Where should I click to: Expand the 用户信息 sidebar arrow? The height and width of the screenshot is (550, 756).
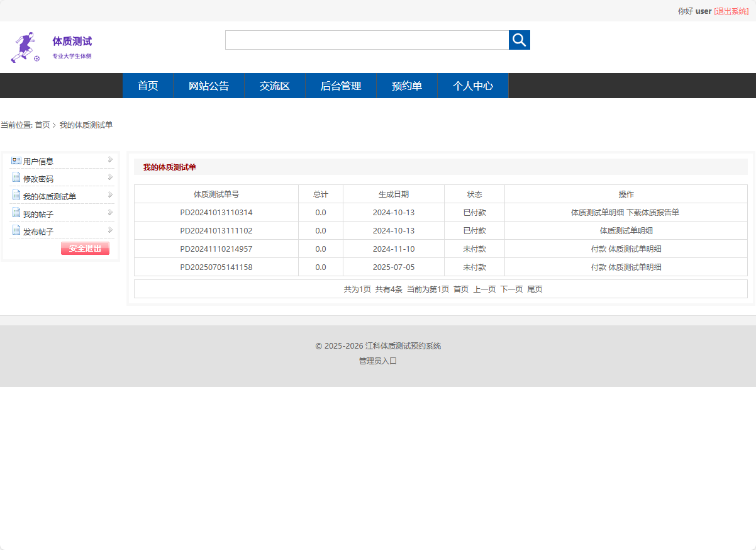coord(110,160)
